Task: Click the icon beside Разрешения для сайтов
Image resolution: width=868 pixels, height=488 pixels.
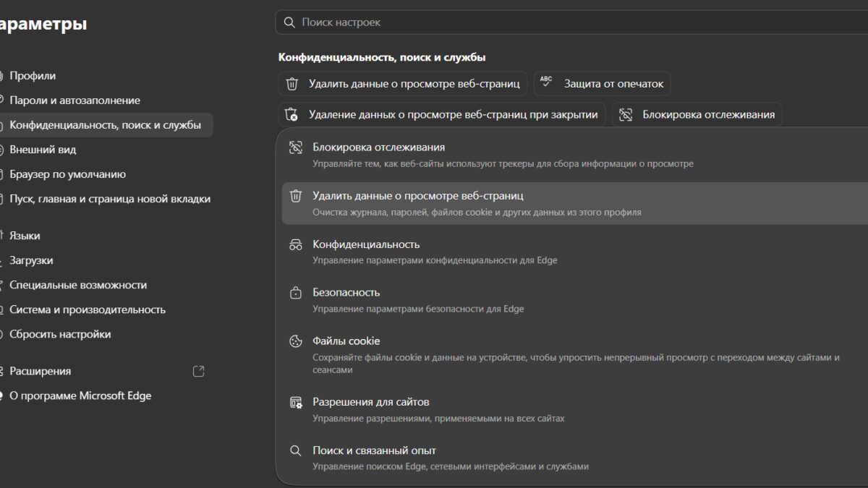Action: 295,402
